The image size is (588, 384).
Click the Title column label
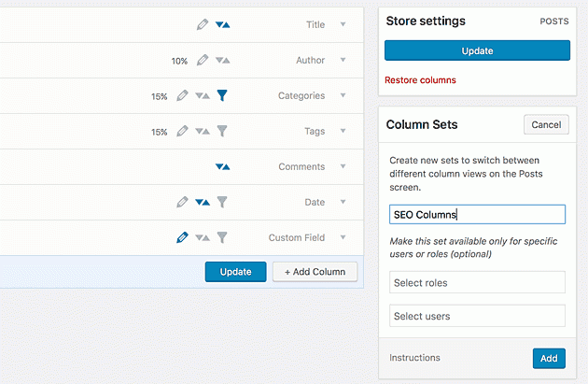(315, 25)
